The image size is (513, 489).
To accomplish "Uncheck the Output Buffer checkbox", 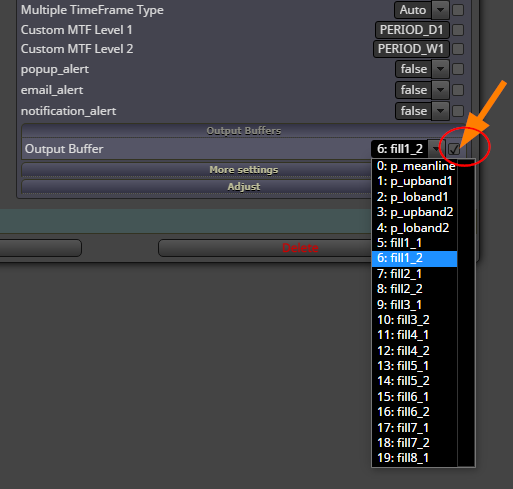I will (454, 149).
